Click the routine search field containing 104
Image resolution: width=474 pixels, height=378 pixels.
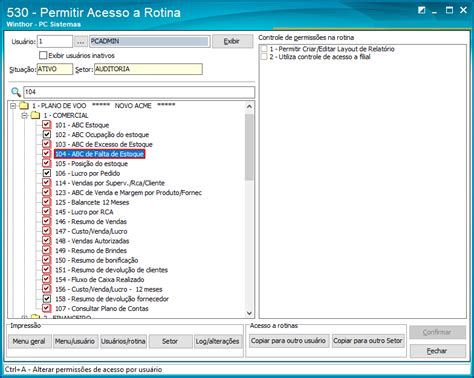coord(139,92)
